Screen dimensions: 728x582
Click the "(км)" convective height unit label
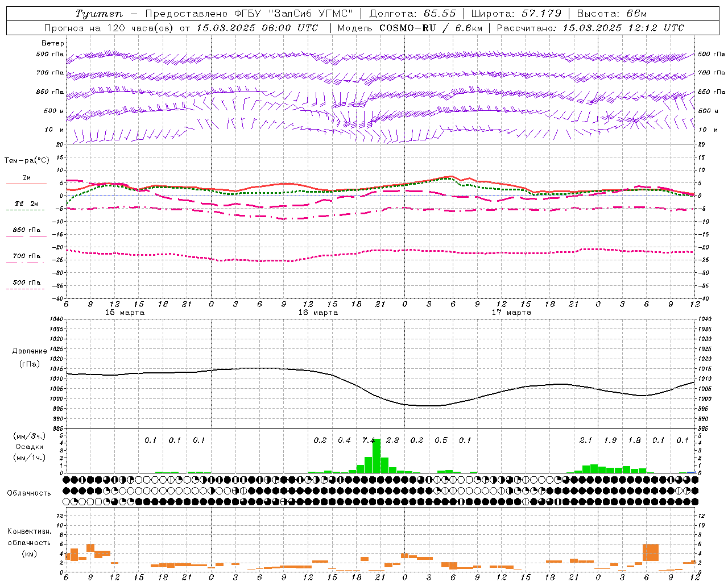[30, 554]
